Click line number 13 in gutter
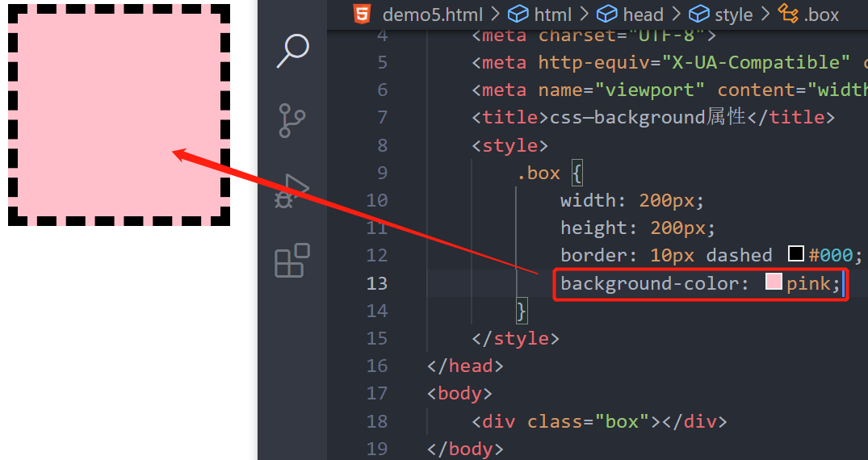This screenshot has width=868, height=460. point(377,283)
